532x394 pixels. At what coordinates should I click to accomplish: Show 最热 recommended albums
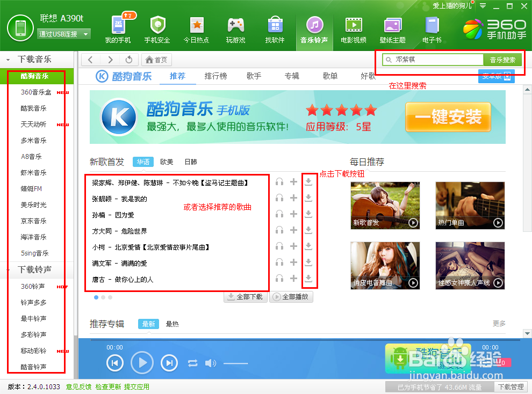click(x=172, y=324)
